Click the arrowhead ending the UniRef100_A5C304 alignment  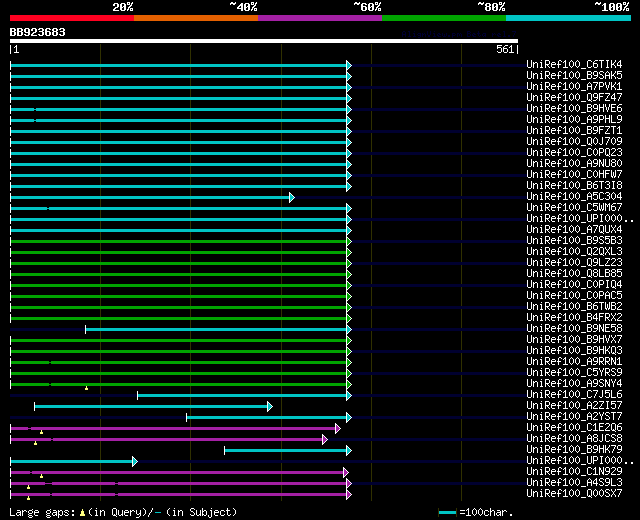[x=291, y=198]
